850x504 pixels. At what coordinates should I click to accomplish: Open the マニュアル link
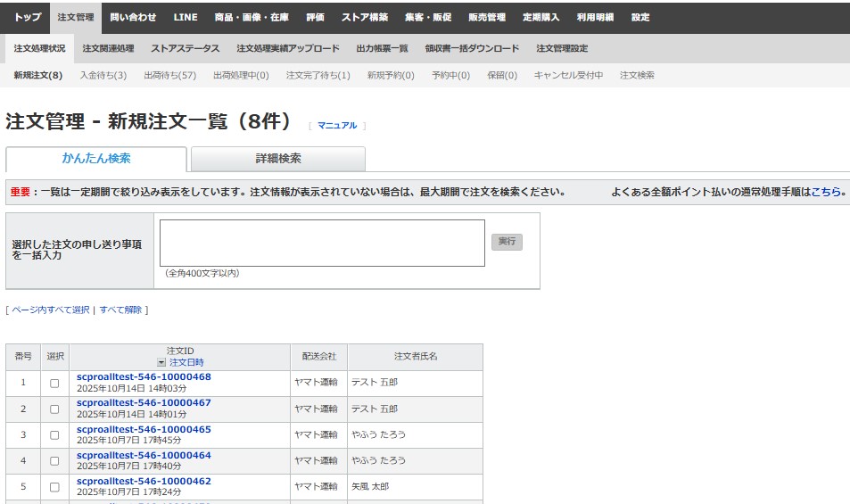tap(337, 126)
